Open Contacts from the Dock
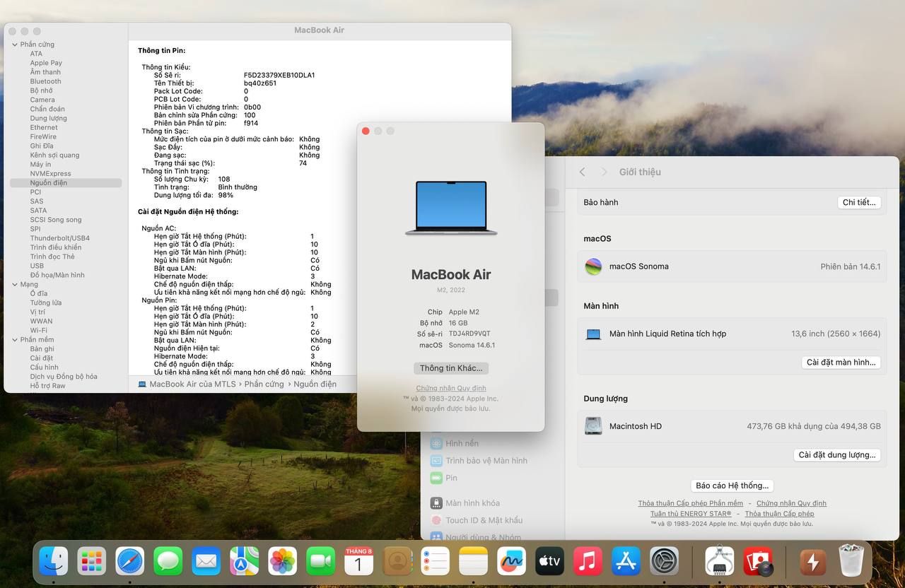 coord(397,561)
